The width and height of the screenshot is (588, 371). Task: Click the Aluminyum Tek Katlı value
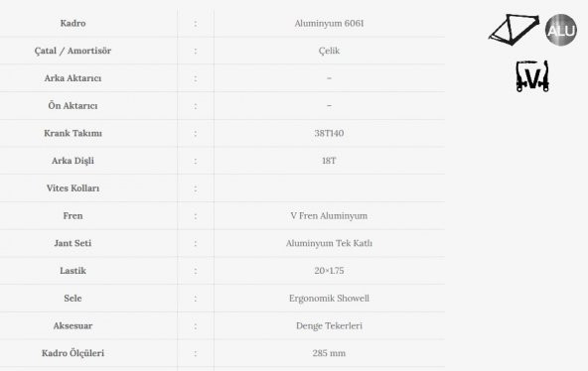pyautogui.click(x=329, y=243)
